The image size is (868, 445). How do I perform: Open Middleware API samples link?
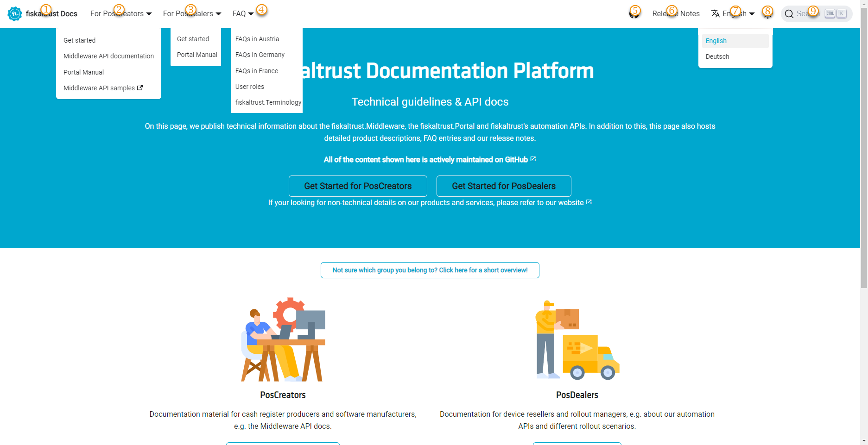point(103,88)
